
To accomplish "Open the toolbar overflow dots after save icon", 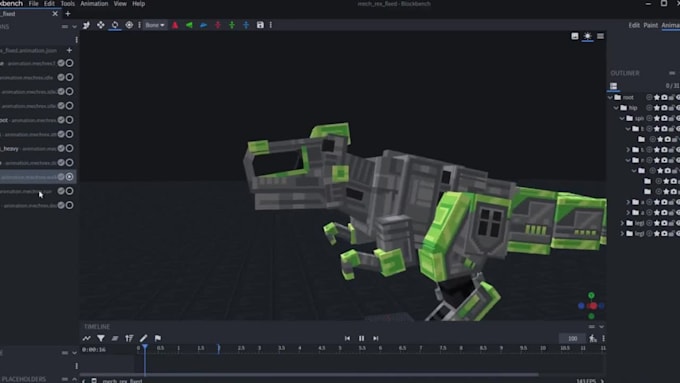I will coord(271,25).
